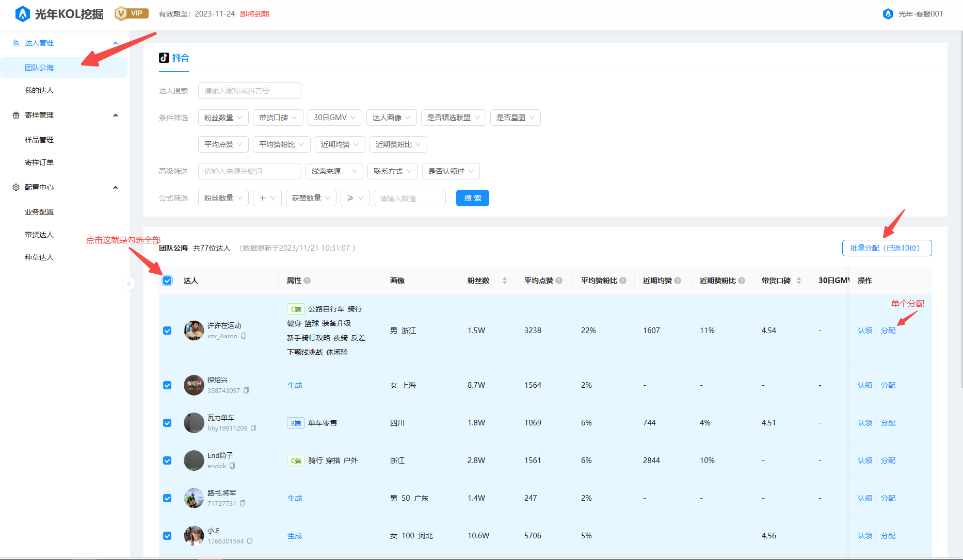Collapse the sidebar with the arrow handle
This screenshot has height=560, width=963.
coord(129,284)
